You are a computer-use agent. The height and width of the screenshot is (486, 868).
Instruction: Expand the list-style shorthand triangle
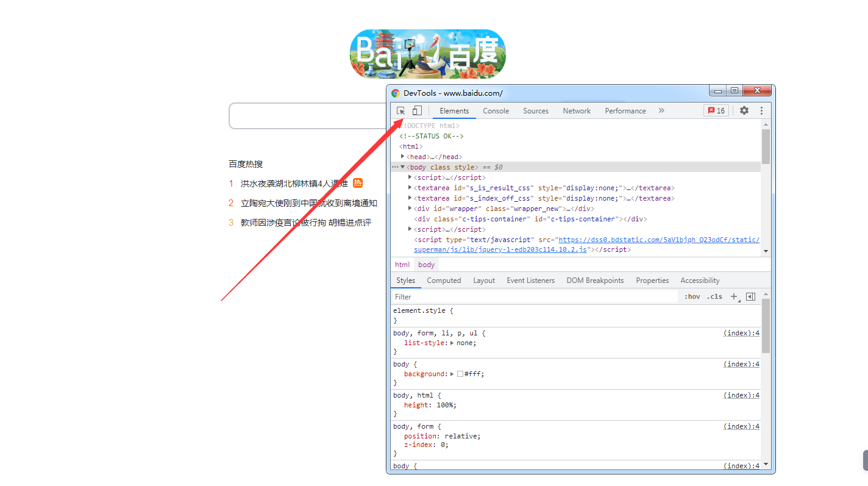click(452, 343)
